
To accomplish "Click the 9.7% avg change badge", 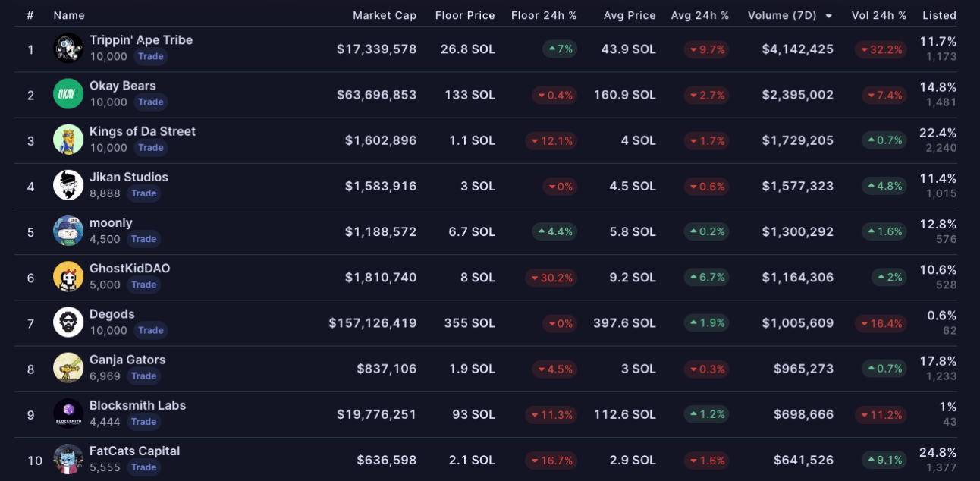I will (707, 49).
